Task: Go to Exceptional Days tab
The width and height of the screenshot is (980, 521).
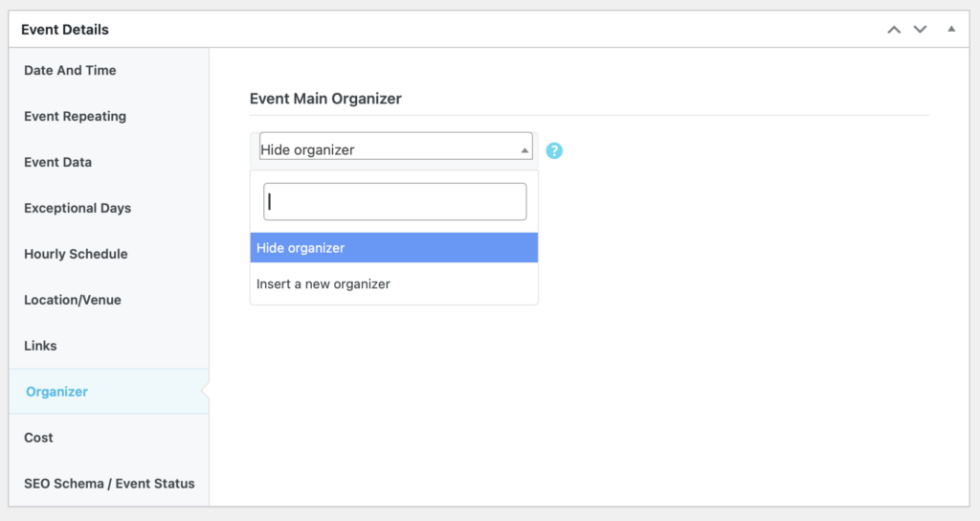Action: pyautogui.click(x=78, y=209)
